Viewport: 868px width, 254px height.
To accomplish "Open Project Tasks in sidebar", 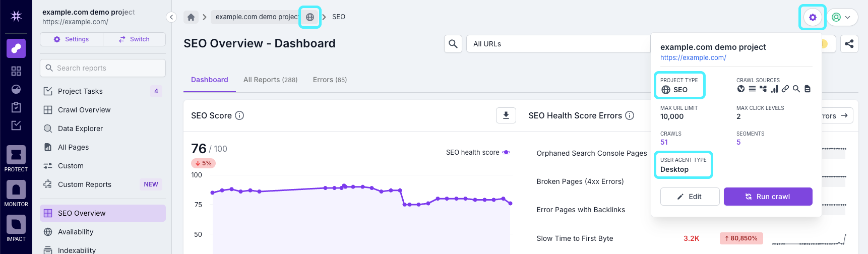I will (x=103, y=91).
